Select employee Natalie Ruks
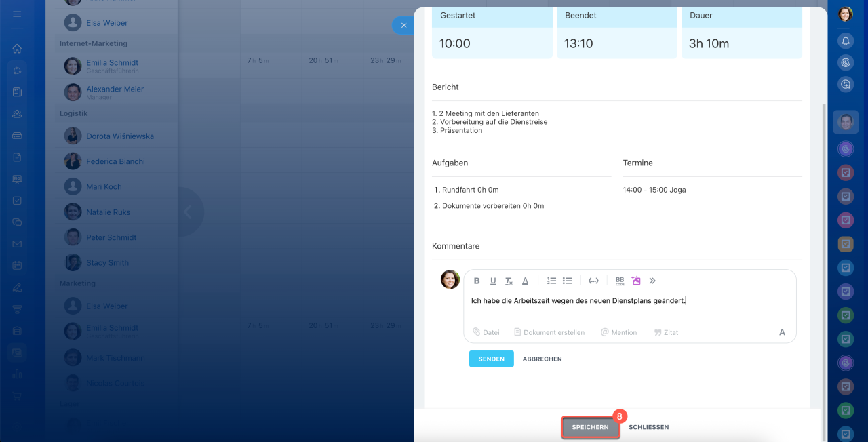This screenshot has width=868, height=442. click(x=108, y=212)
